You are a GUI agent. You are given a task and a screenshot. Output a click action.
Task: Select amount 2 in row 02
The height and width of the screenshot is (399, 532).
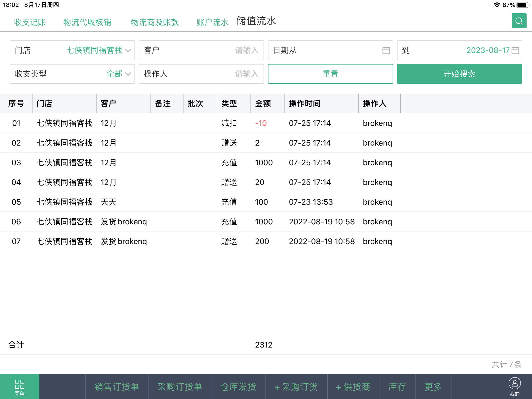point(257,143)
